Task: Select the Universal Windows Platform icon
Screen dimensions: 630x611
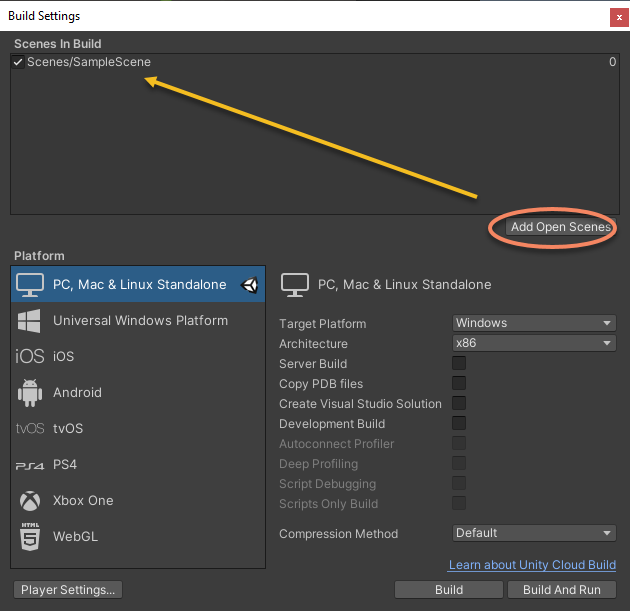Action: click(29, 321)
